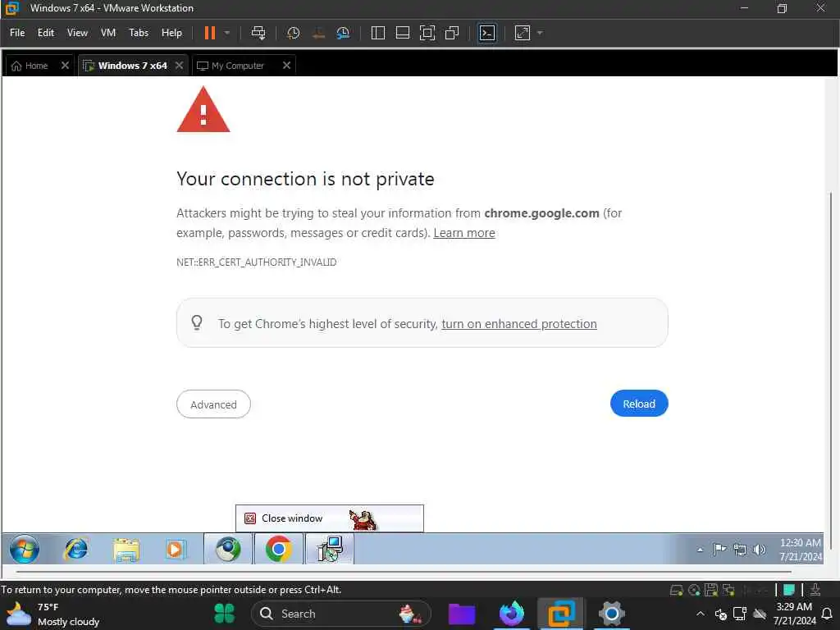This screenshot has height=630, width=840.
Task: Click the VMware hard disk status icon
Action: (677, 590)
